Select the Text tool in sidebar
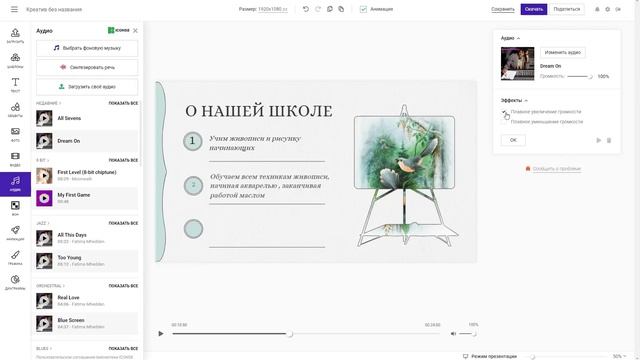 [x=15, y=85]
